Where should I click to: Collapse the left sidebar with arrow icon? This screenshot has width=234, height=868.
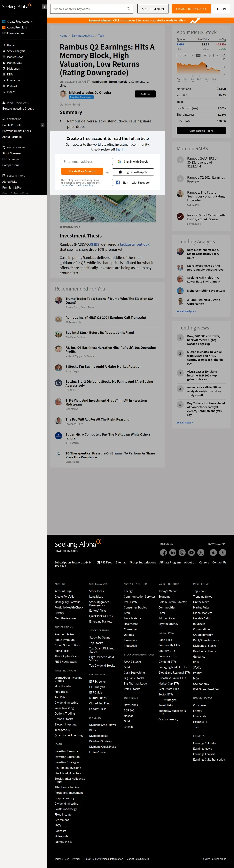pos(44,7)
